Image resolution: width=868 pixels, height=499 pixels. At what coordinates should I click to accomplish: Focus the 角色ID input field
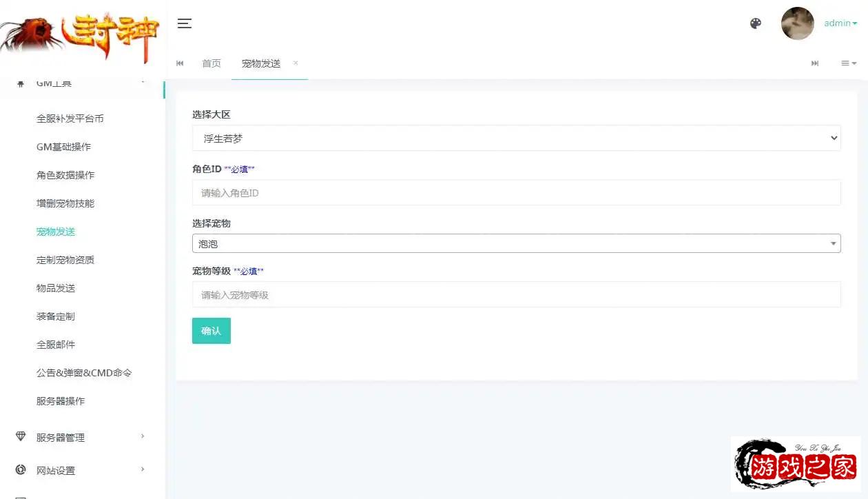[516, 193]
